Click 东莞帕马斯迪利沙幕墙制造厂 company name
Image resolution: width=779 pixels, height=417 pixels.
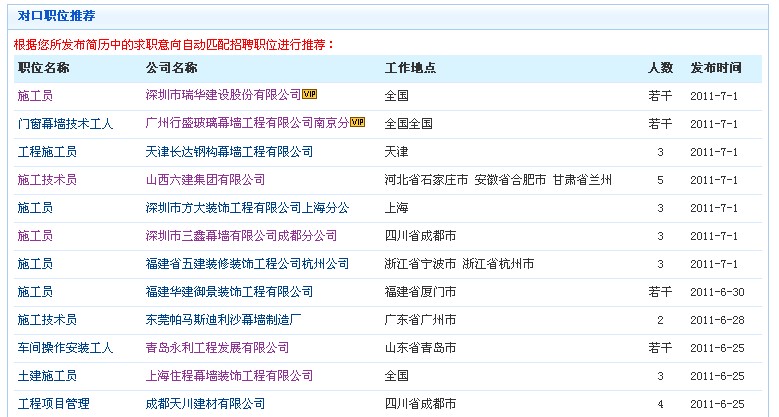coord(223,320)
